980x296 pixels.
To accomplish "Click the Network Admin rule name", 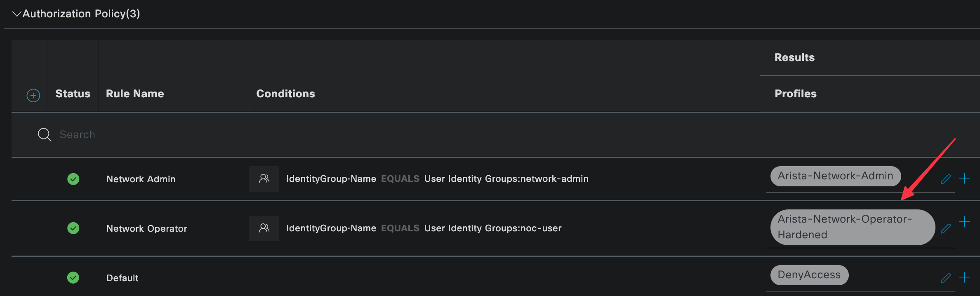I will point(141,179).
